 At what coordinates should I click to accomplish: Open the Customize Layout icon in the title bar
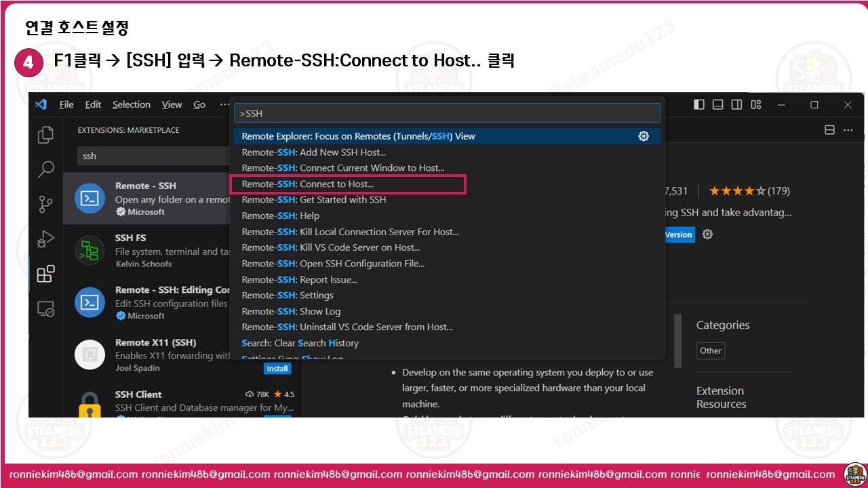(757, 104)
